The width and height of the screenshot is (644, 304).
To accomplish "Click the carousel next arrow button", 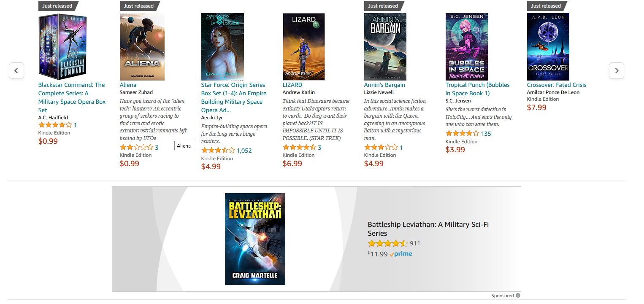I will 617,70.
